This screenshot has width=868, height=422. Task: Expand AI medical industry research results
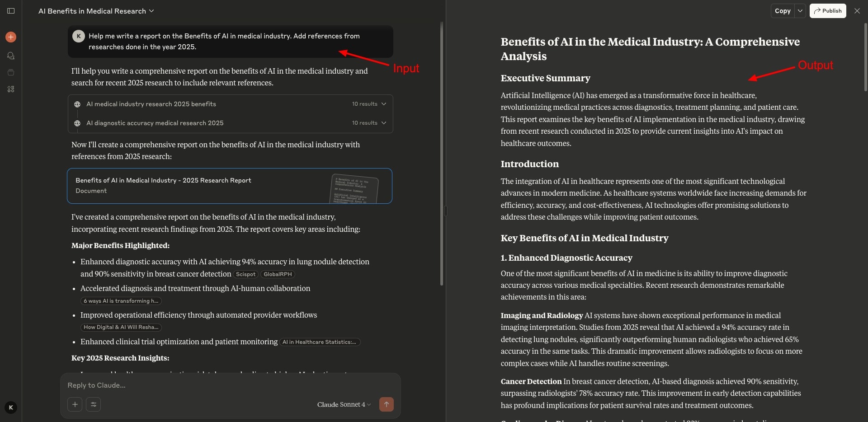tap(384, 104)
